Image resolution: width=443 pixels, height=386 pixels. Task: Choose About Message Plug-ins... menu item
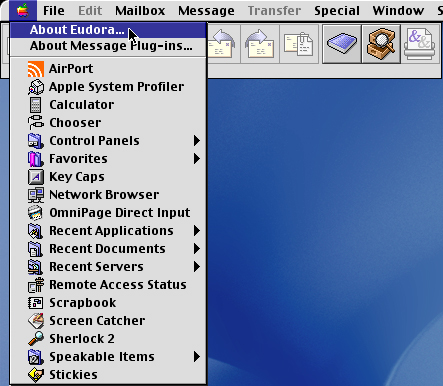pos(108,46)
